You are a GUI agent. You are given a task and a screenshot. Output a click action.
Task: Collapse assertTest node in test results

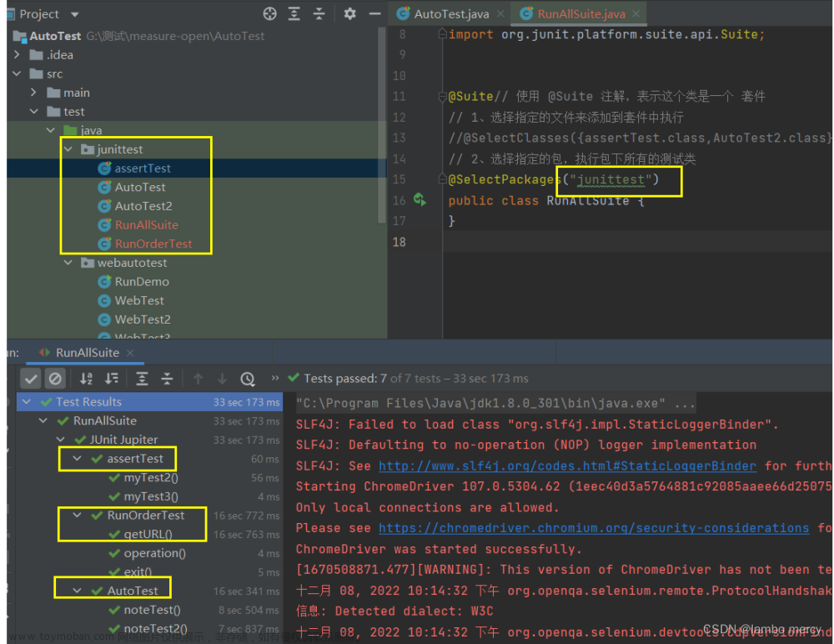[77, 459]
